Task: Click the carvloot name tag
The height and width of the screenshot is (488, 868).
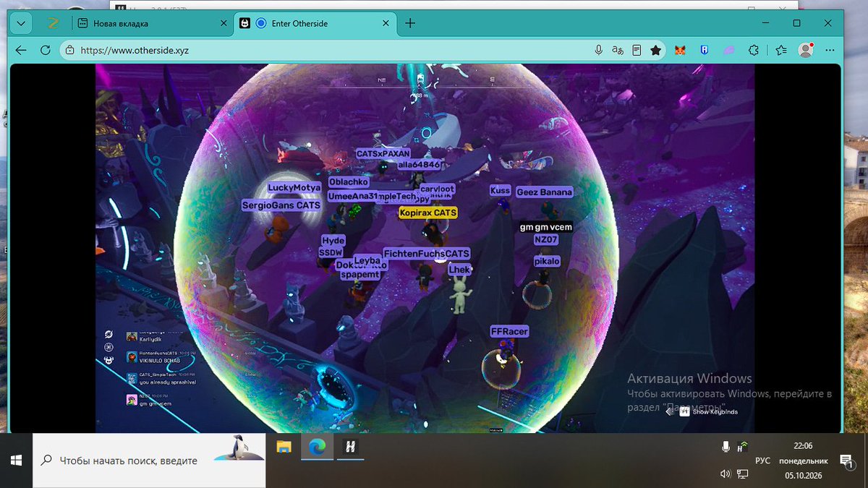Action: [437, 188]
